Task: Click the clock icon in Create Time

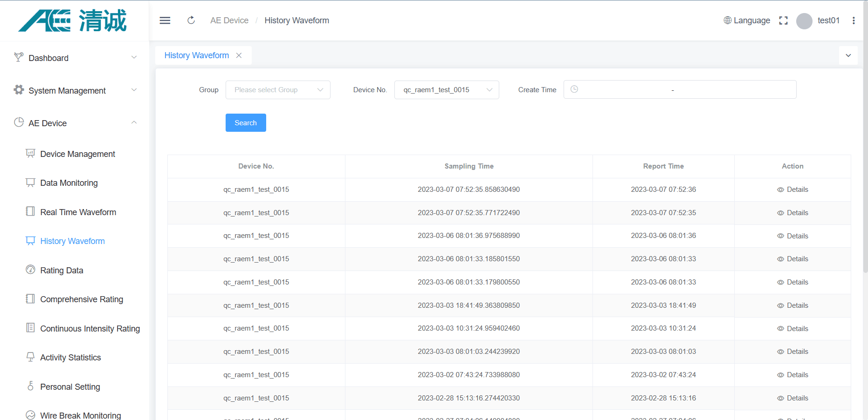Action: coord(574,89)
